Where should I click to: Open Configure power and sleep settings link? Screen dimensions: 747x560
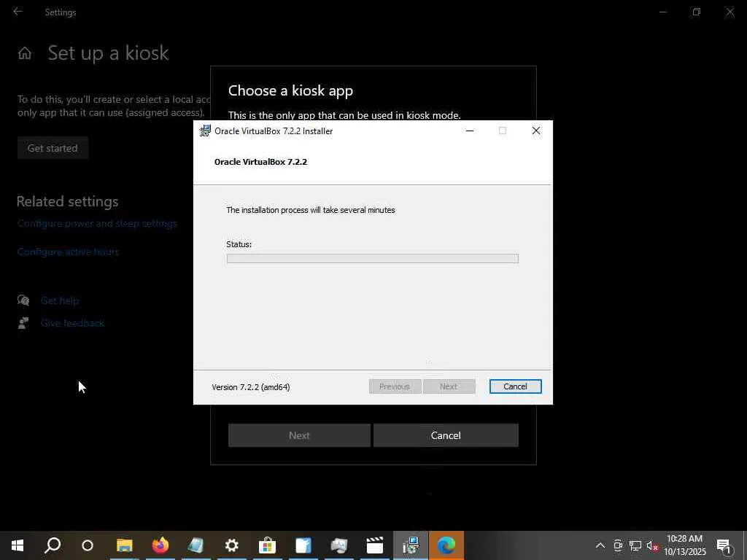coord(97,223)
